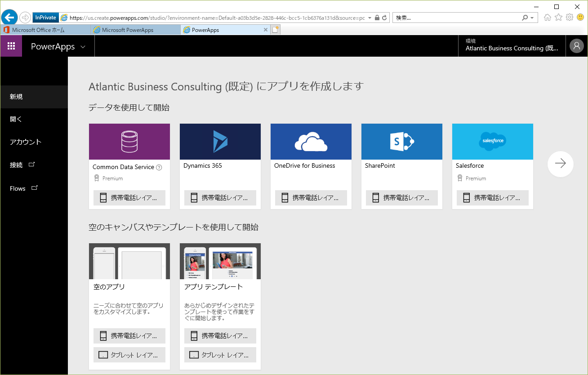Image resolution: width=588 pixels, height=375 pixels.
Task: Open browser settings gear icon
Action: pos(570,18)
